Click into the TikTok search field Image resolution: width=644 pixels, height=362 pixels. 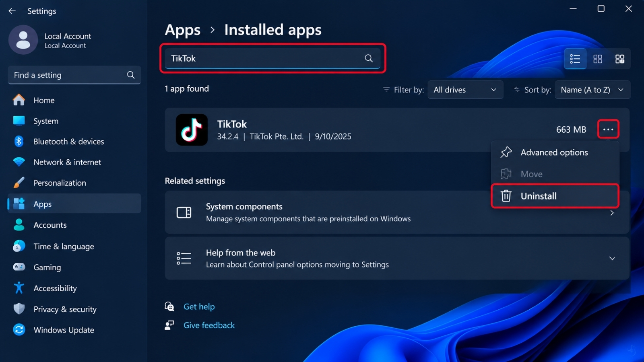[x=272, y=58]
